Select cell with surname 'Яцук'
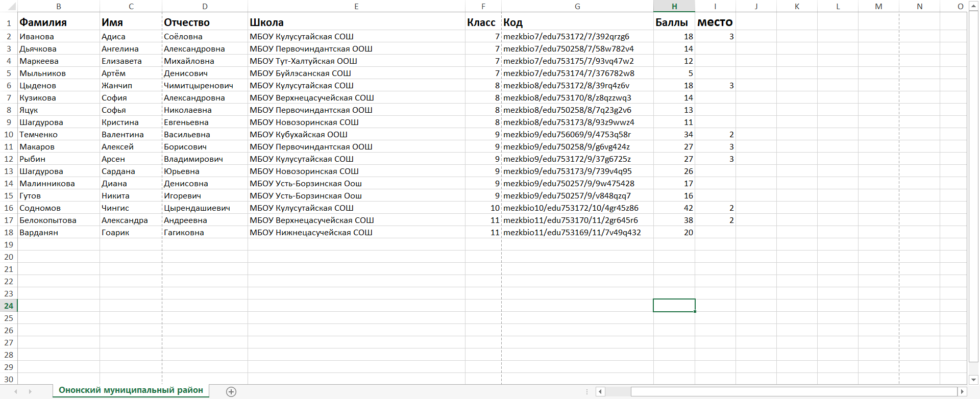Screen dimensions: 980x399 [59, 110]
